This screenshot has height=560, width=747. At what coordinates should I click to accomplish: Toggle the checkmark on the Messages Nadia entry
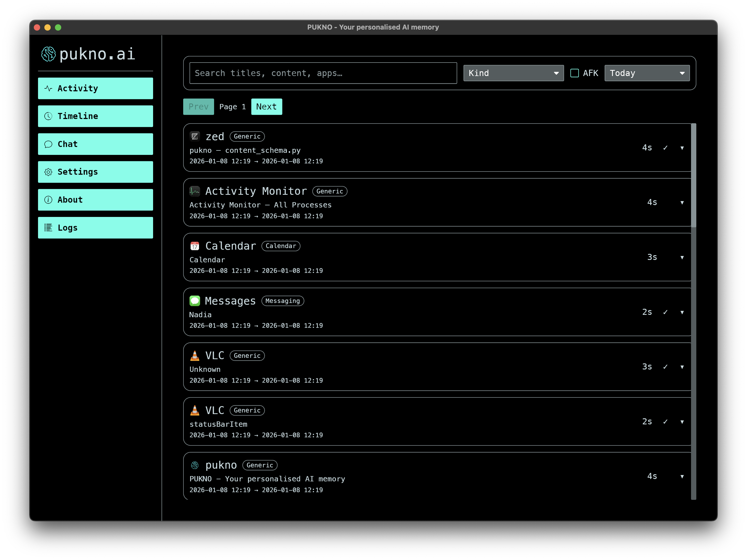[665, 312]
